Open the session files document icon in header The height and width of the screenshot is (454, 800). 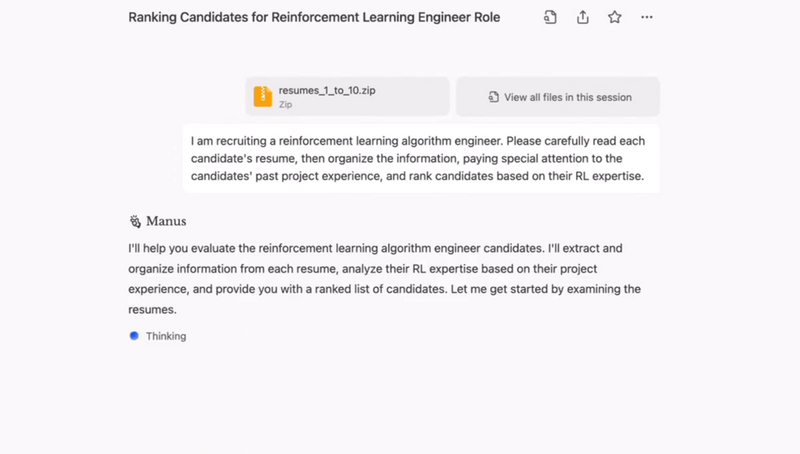click(550, 17)
